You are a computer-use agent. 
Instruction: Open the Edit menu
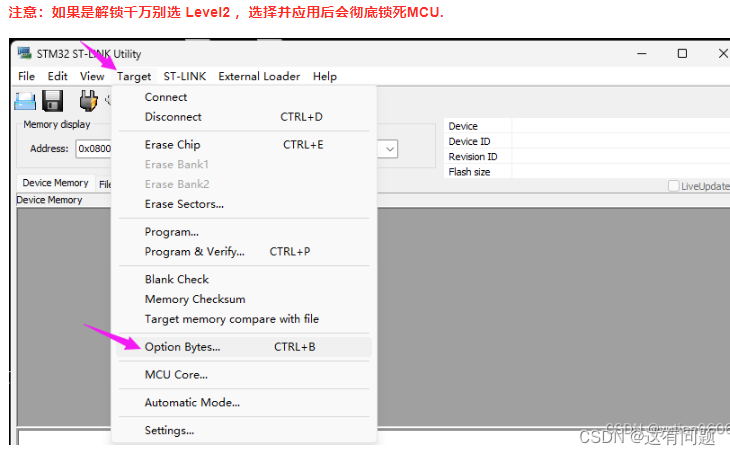click(x=58, y=76)
